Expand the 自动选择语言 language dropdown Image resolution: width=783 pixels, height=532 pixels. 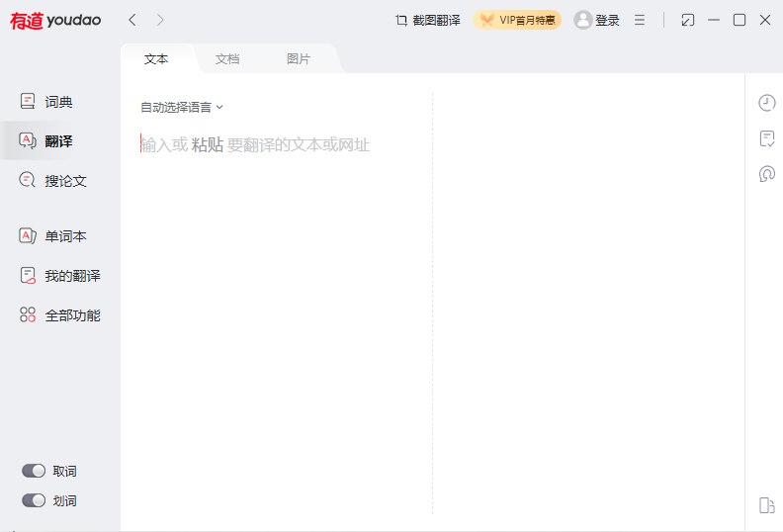pyautogui.click(x=182, y=107)
